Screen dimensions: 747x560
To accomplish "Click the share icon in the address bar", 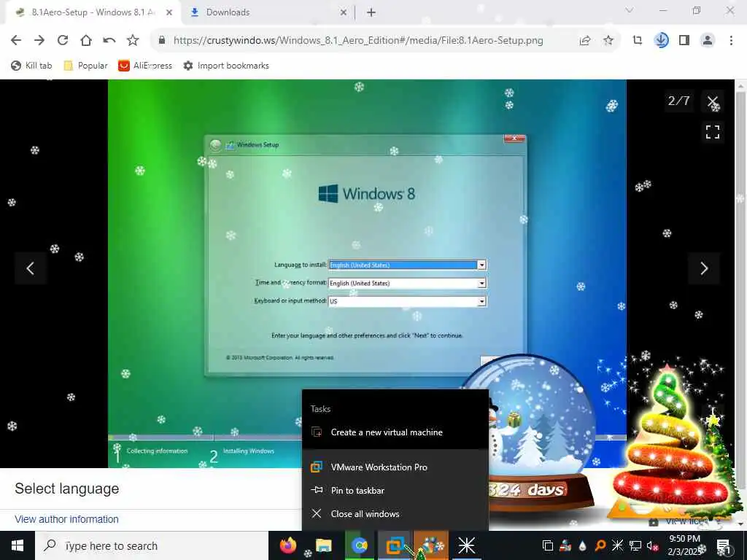I will 585,41.
